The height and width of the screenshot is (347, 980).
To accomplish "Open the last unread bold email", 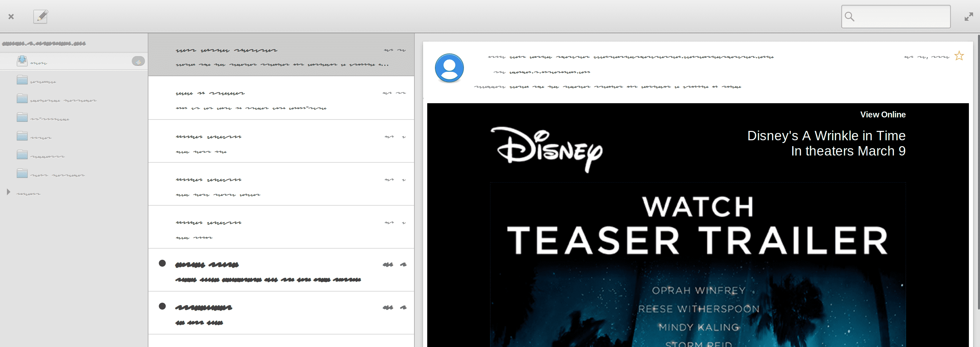I will pyautogui.click(x=281, y=313).
